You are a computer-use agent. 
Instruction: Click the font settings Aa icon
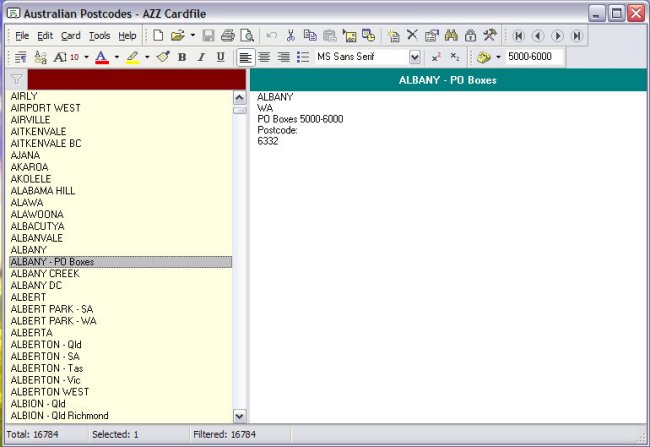[x=40, y=57]
